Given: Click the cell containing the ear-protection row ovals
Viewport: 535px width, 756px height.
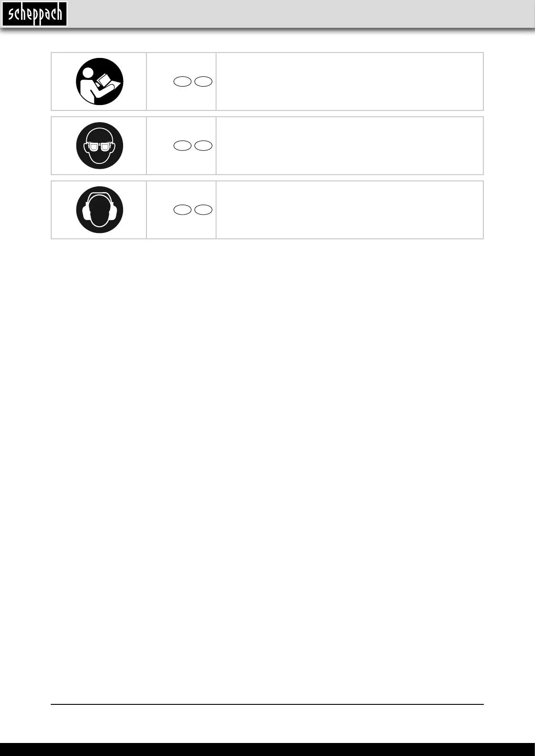Looking at the screenshot, I should coord(181,210).
